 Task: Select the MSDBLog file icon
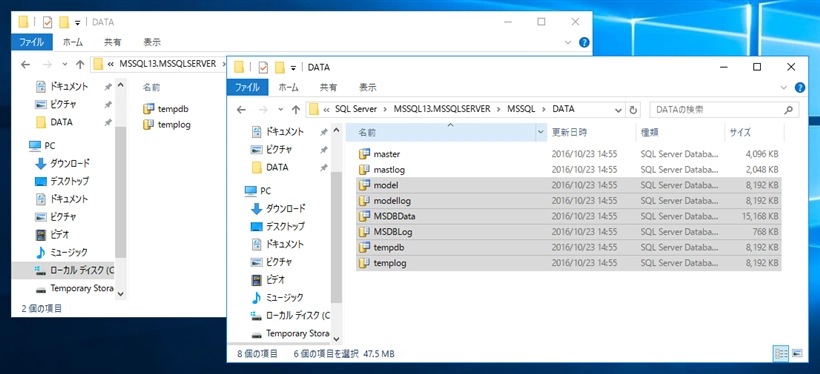365,232
